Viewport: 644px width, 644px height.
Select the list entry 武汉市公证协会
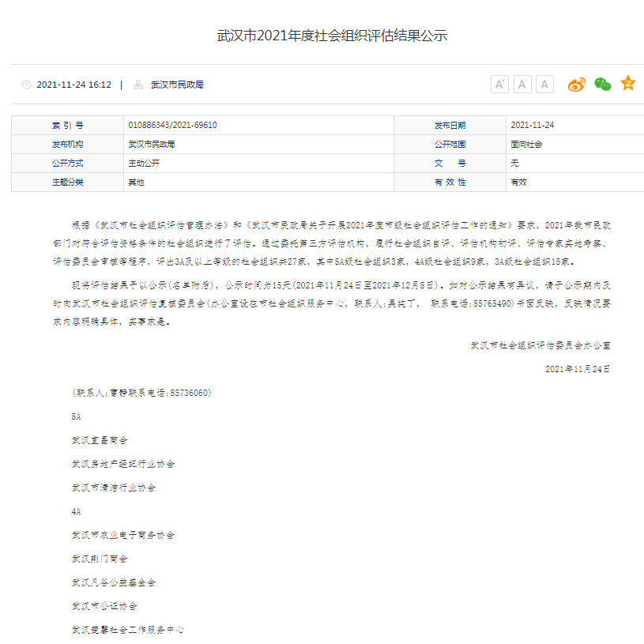104,606
